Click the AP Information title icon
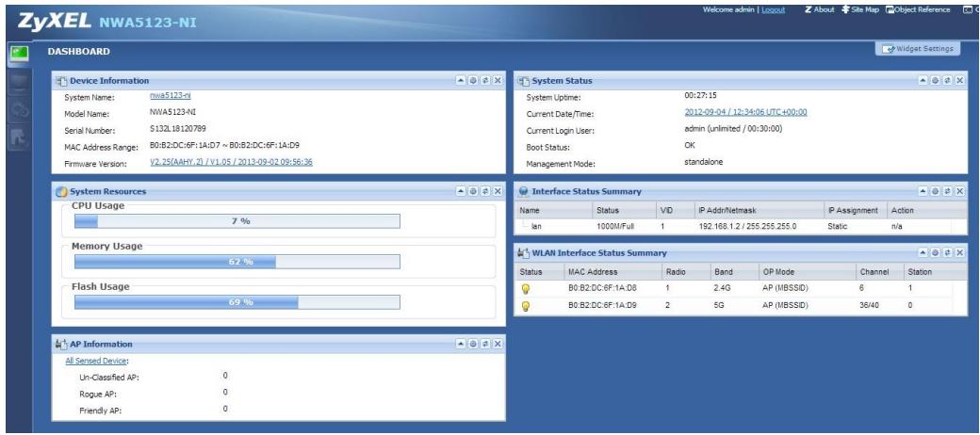The width and height of the screenshot is (980, 435). click(x=61, y=344)
